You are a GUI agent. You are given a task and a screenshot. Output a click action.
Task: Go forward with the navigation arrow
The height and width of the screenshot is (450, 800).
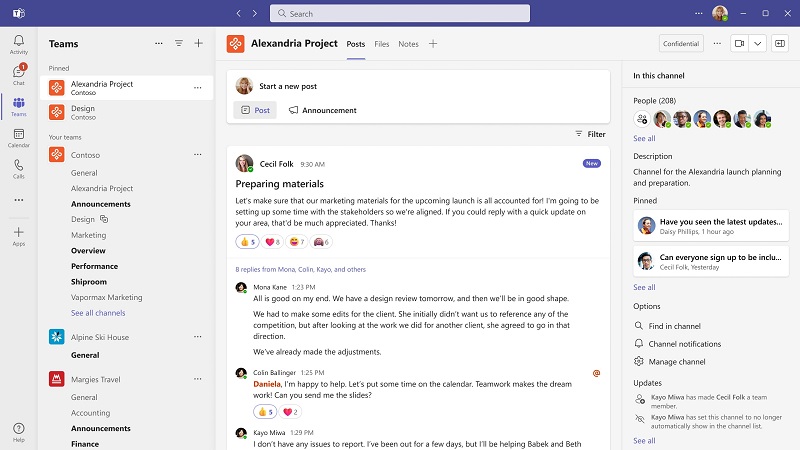pyautogui.click(x=255, y=13)
